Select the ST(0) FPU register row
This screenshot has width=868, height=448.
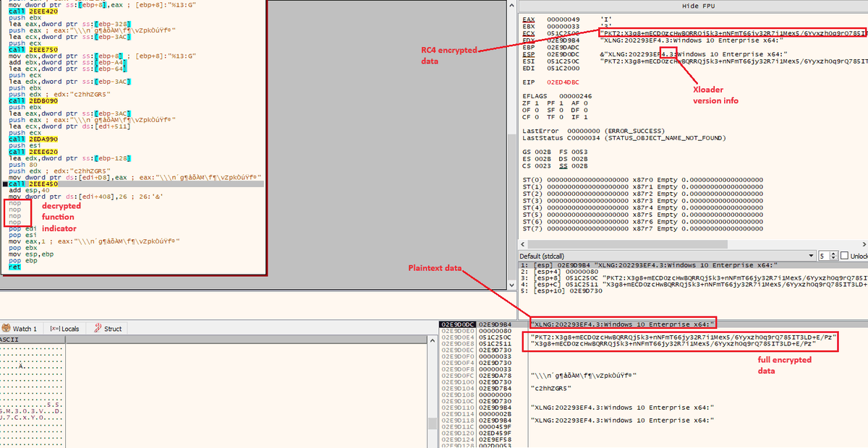[x=642, y=179]
